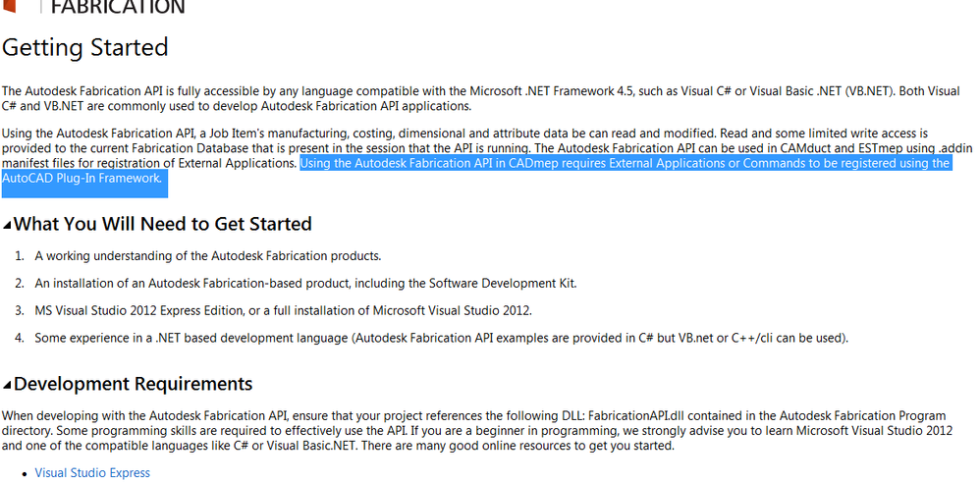Click the Development Requirements heading text

(x=134, y=383)
